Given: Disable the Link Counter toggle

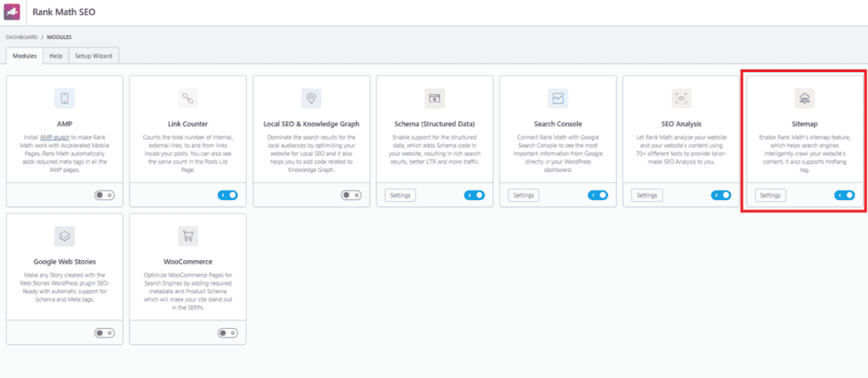Looking at the screenshot, I should tap(227, 196).
